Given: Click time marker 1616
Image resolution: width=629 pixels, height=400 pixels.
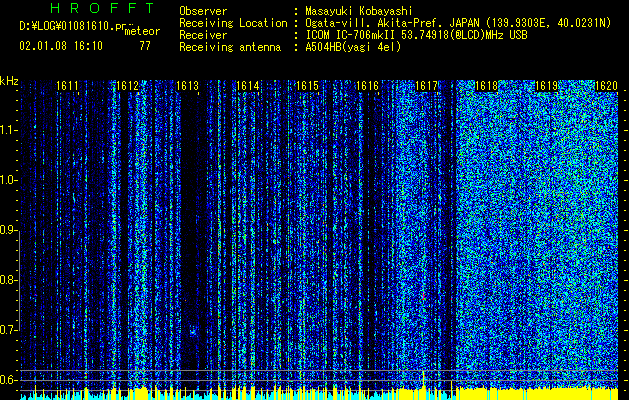Looking at the screenshot, I should click(x=367, y=86).
